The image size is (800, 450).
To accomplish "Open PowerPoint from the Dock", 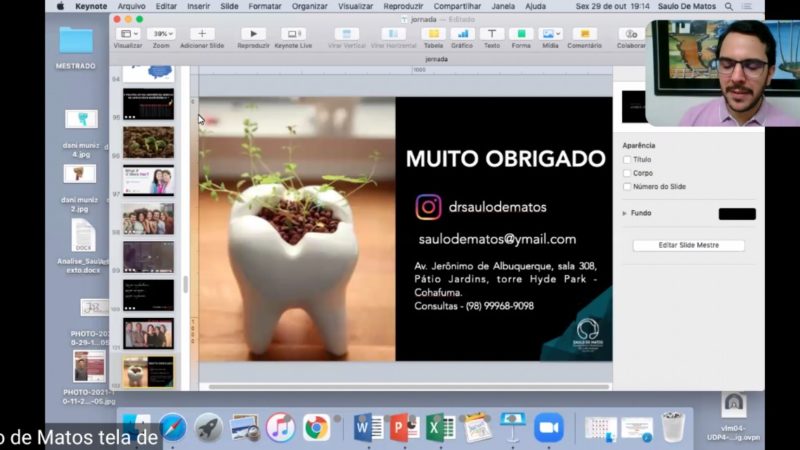I will click(405, 427).
